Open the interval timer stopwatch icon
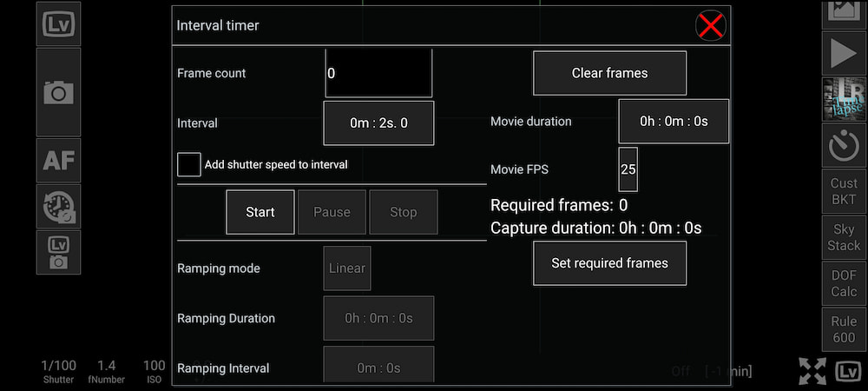Viewport: 868px width, 391px height. pos(843,146)
